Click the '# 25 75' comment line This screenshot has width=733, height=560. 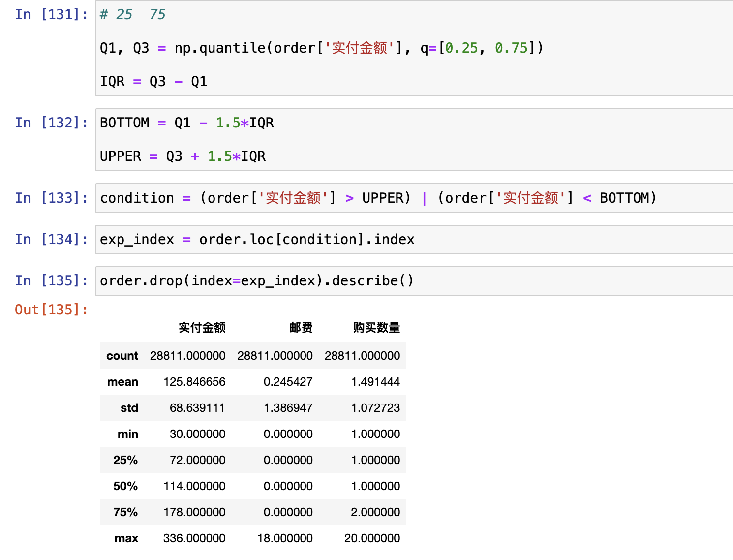pos(133,15)
